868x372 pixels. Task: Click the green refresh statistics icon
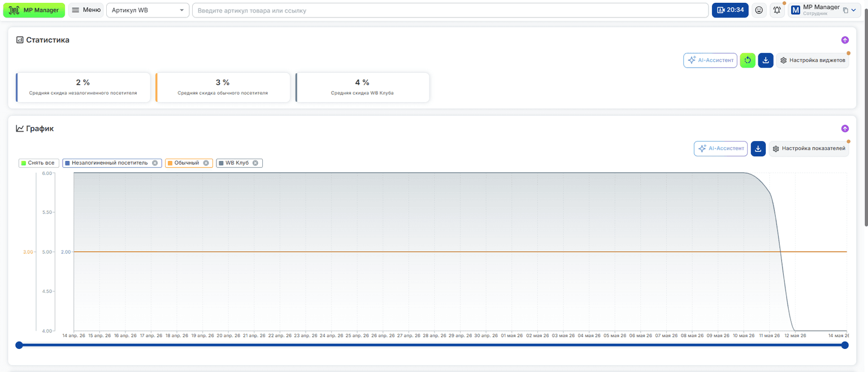click(748, 60)
